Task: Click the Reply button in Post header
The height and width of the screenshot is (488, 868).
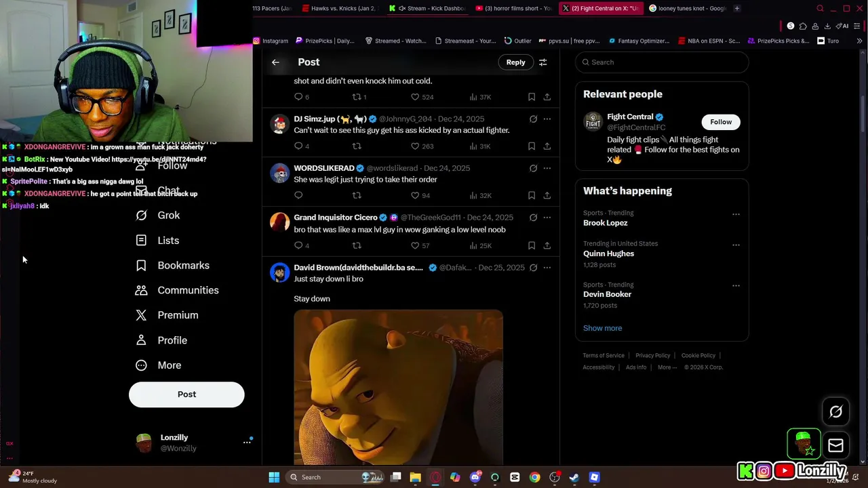Action: [515, 62]
